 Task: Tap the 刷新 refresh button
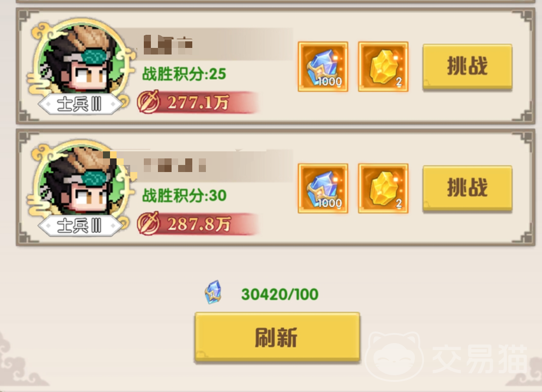tap(277, 337)
